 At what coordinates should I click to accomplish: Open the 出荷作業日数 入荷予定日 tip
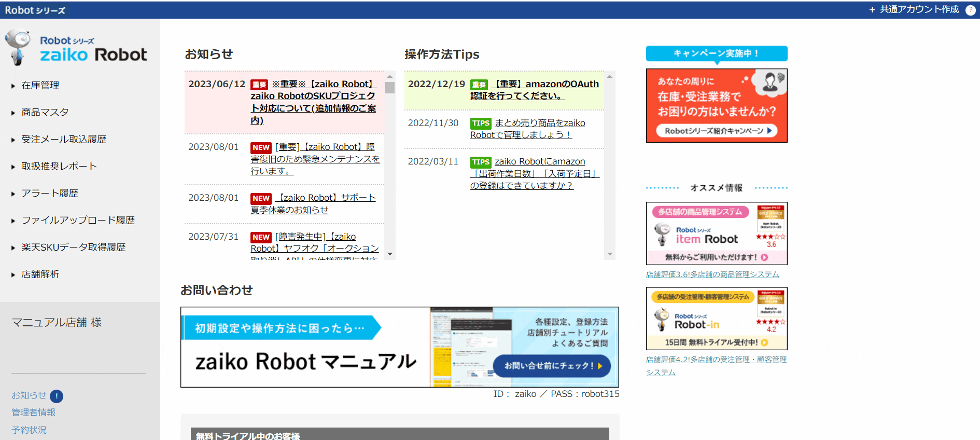535,173
